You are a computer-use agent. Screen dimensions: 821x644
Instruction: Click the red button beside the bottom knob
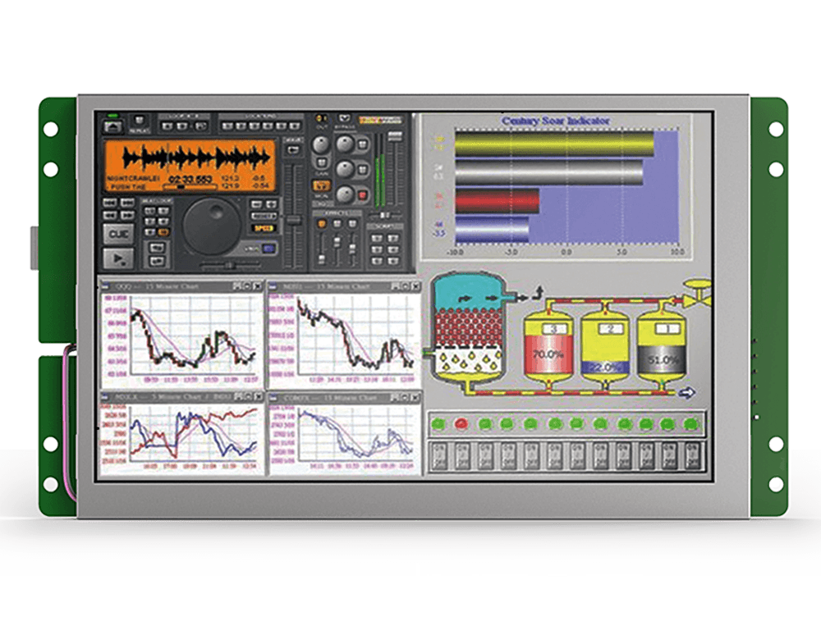pos(362,195)
